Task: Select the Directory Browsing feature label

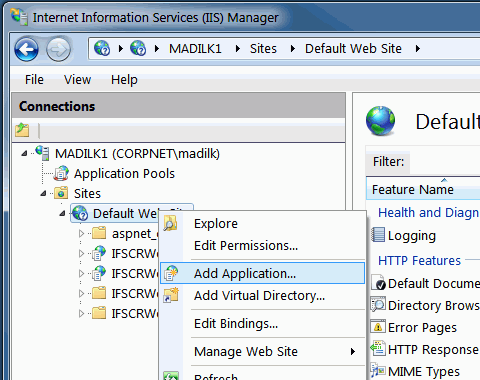Action: click(433, 305)
